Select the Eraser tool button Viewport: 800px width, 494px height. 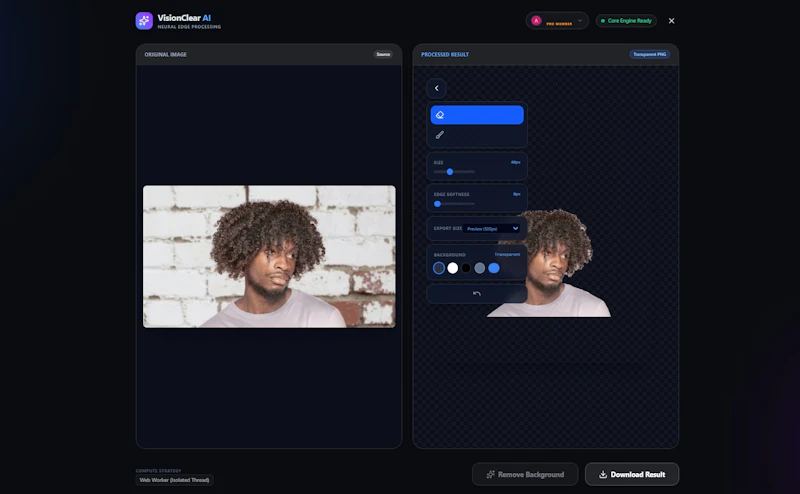[477, 115]
